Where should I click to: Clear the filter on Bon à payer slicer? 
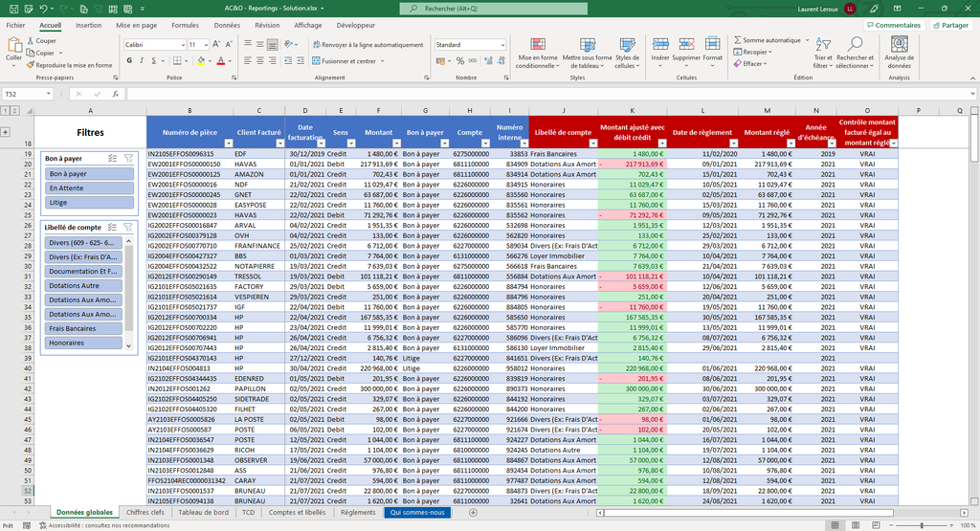coord(127,158)
